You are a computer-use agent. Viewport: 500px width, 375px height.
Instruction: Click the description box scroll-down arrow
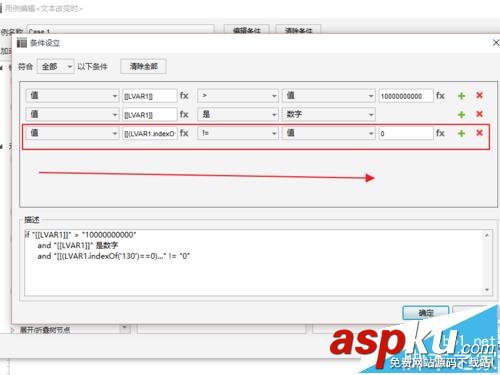click(x=487, y=290)
